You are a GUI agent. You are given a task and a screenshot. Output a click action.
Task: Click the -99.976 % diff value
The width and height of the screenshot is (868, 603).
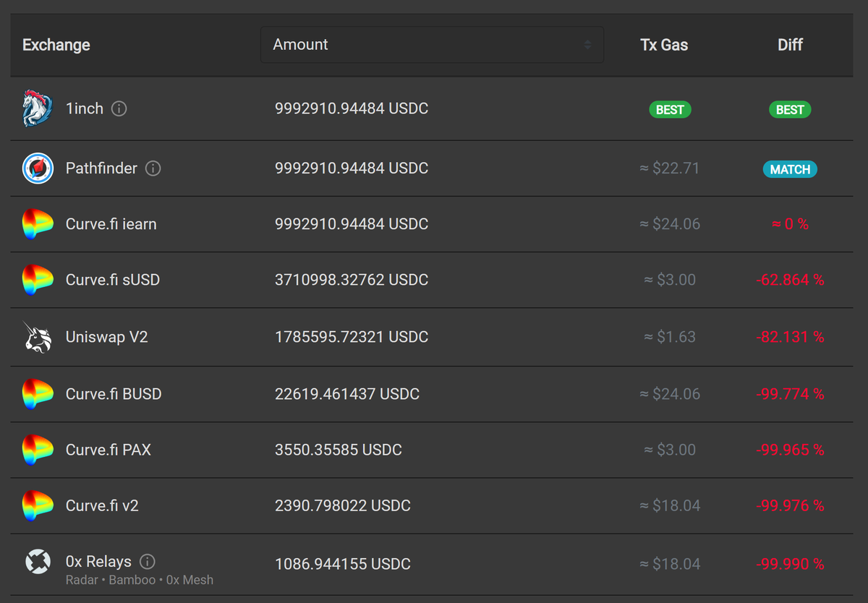790,505
